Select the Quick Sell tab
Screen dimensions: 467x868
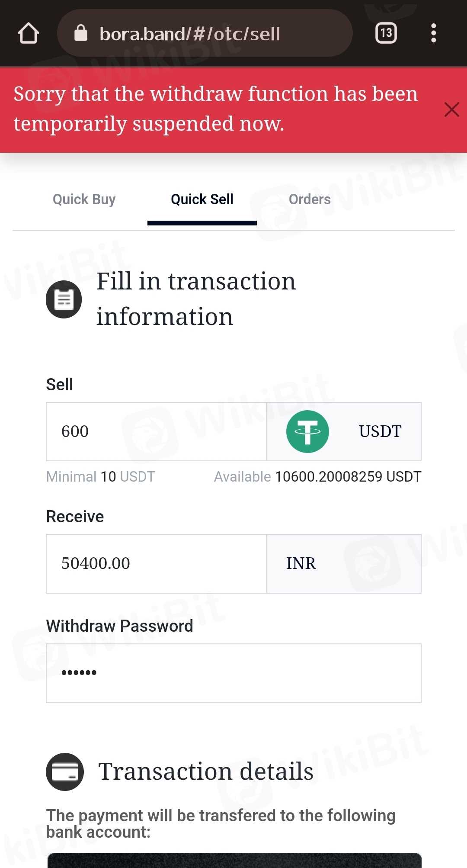[x=202, y=199]
